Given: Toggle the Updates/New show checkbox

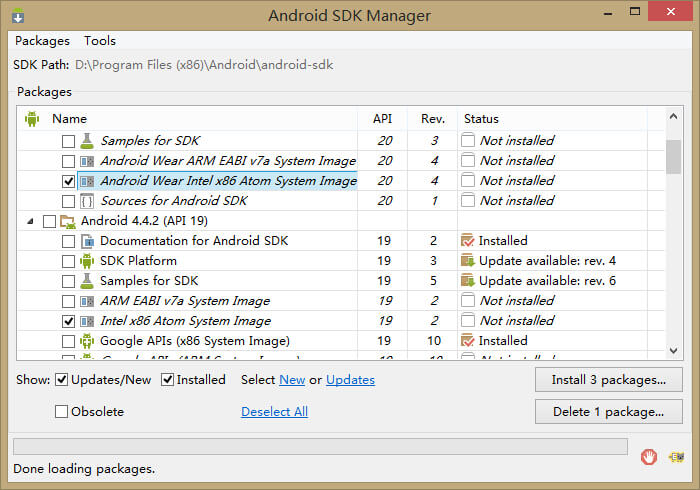Looking at the screenshot, I should [61, 380].
